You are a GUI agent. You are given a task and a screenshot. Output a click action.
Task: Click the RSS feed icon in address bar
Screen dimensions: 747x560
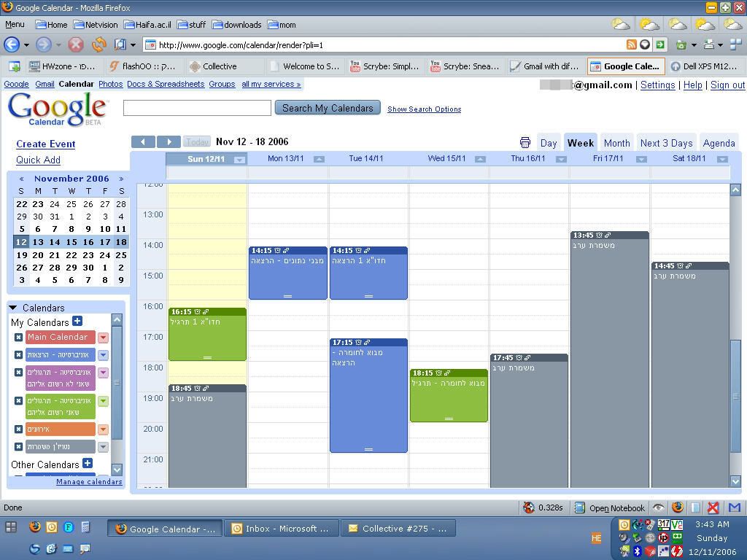pyautogui.click(x=631, y=44)
